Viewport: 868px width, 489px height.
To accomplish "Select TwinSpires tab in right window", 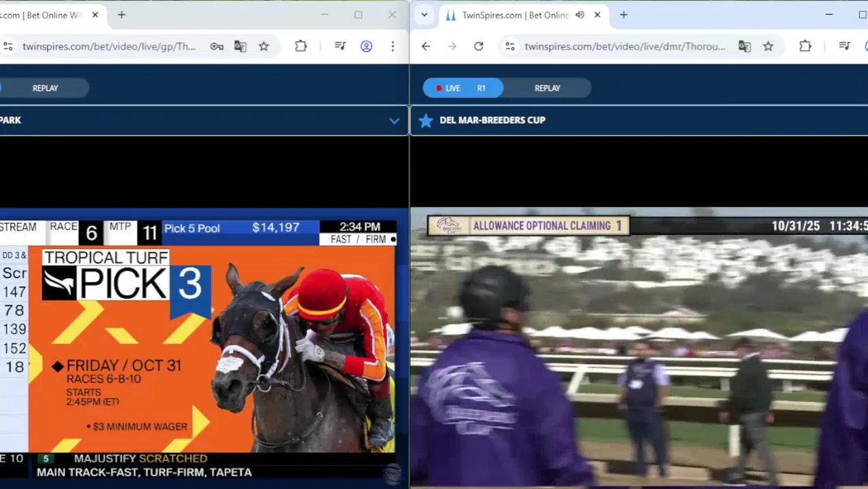I will [x=523, y=14].
